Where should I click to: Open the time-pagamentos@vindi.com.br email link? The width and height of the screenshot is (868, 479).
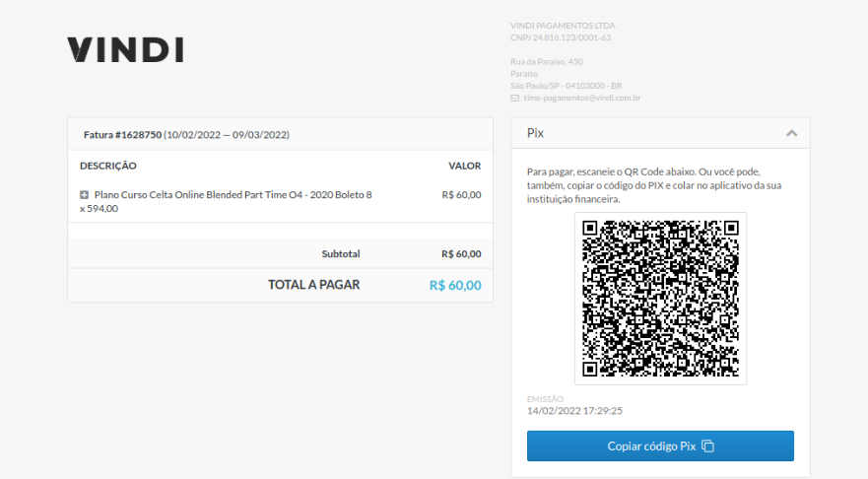click(x=582, y=98)
